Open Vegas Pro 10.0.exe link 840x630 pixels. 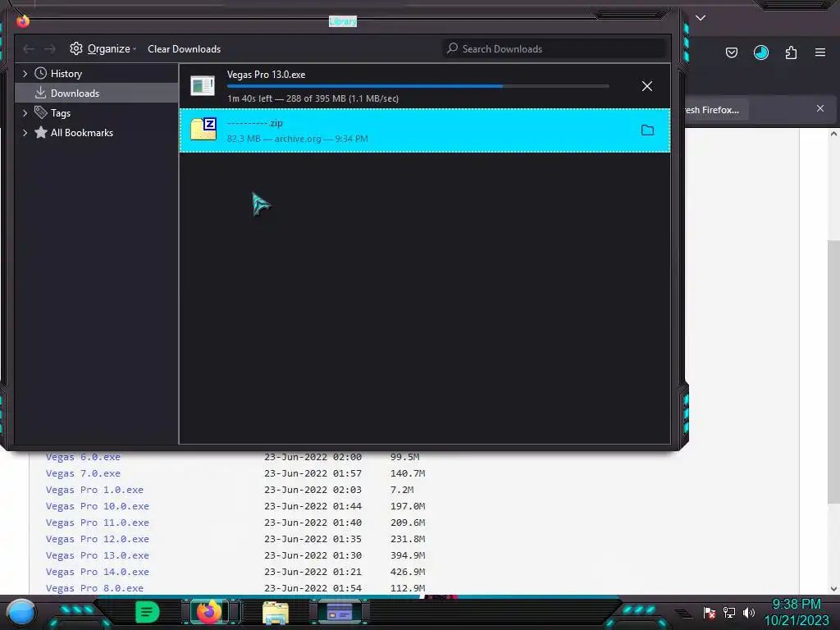98,506
